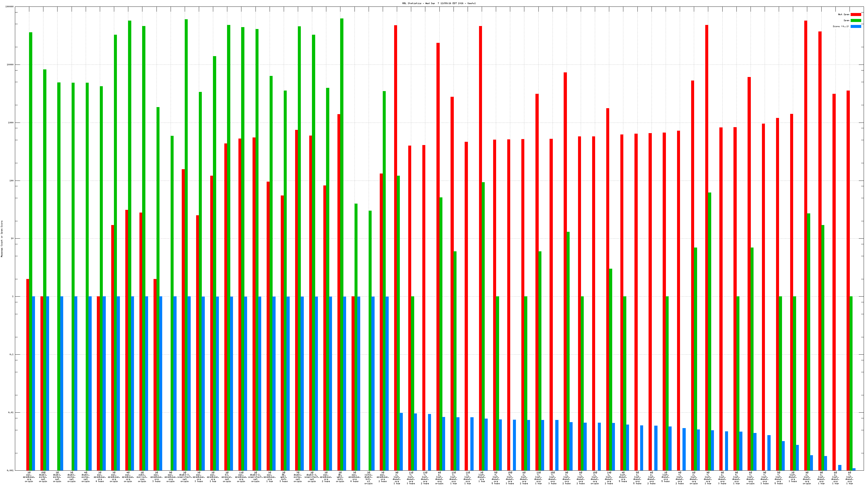Click the dnsbl-1.uceprotect.net origin axis label
Viewport: 868px width, 488px height.
(312, 477)
